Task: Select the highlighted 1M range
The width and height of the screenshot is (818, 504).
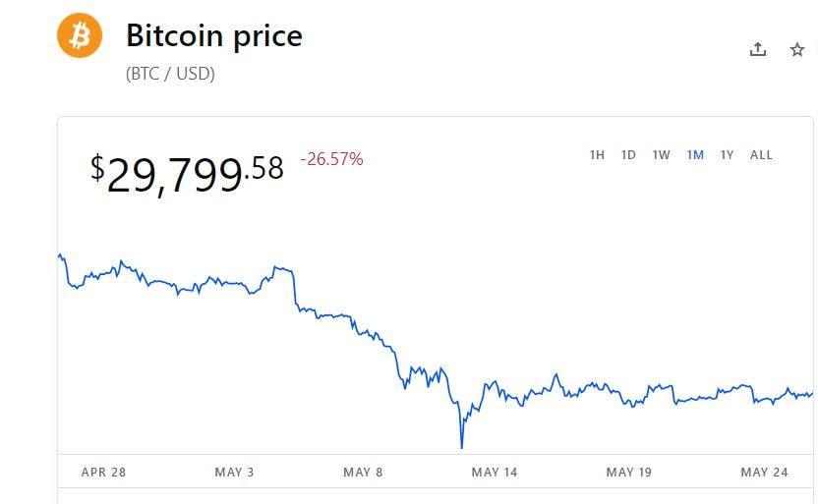Action: [695, 155]
